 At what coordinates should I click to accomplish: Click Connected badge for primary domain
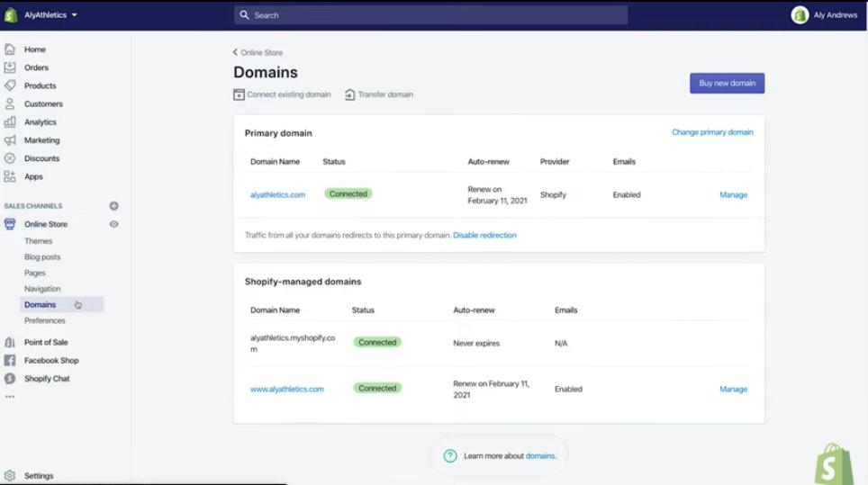pyautogui.click(x=348, y=193)
